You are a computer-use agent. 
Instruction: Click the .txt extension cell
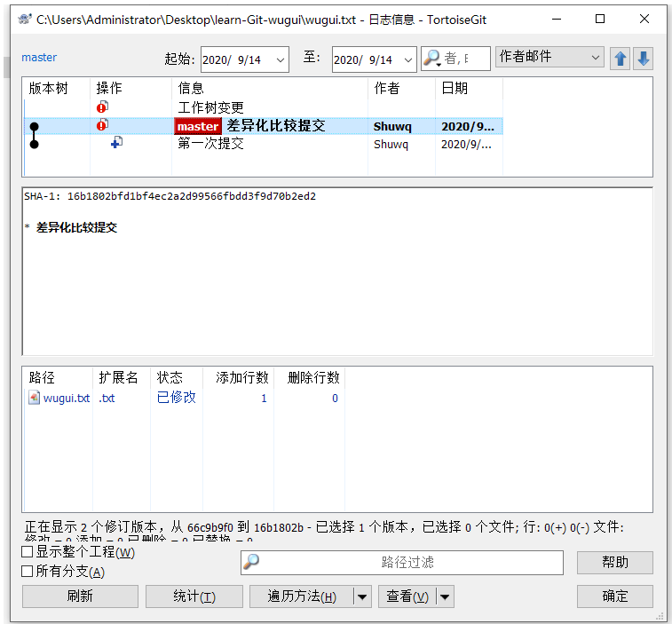coord(107,399)
